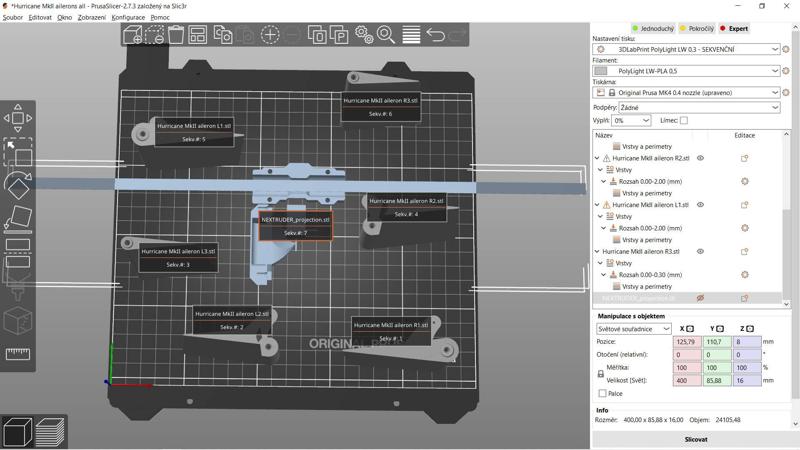Open the Editovat menu
Viewport: 800px width, 450px height.
coord(40,17)
